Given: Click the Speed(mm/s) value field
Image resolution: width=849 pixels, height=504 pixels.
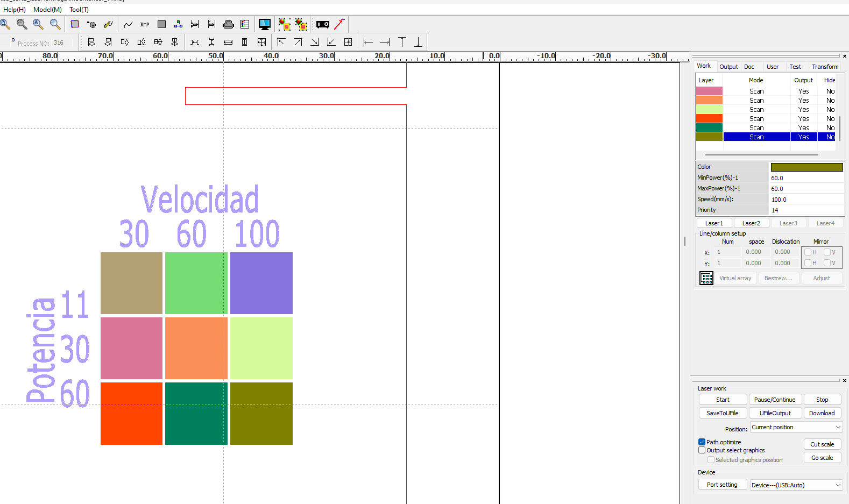Looking at the screenshot, I should click(x=806, y=200).
